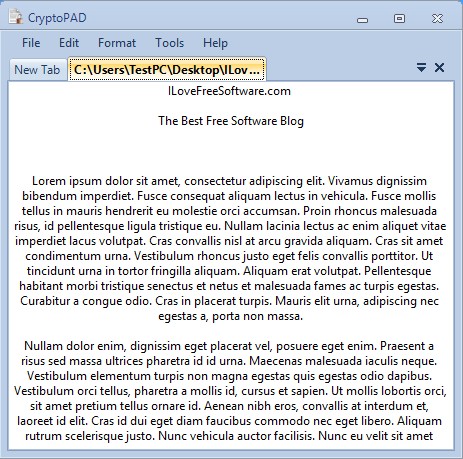Click the line egestas a, porta non massa.
Image resolution: width=463 pixels, height=459 pixels.
point(231,316)
